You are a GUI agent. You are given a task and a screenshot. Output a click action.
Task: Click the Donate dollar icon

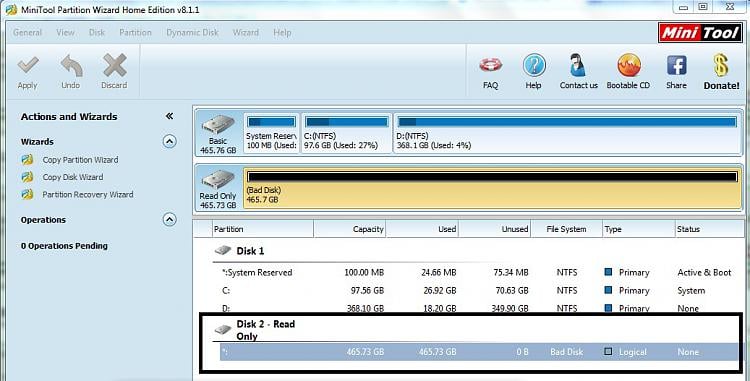[721, 65]
